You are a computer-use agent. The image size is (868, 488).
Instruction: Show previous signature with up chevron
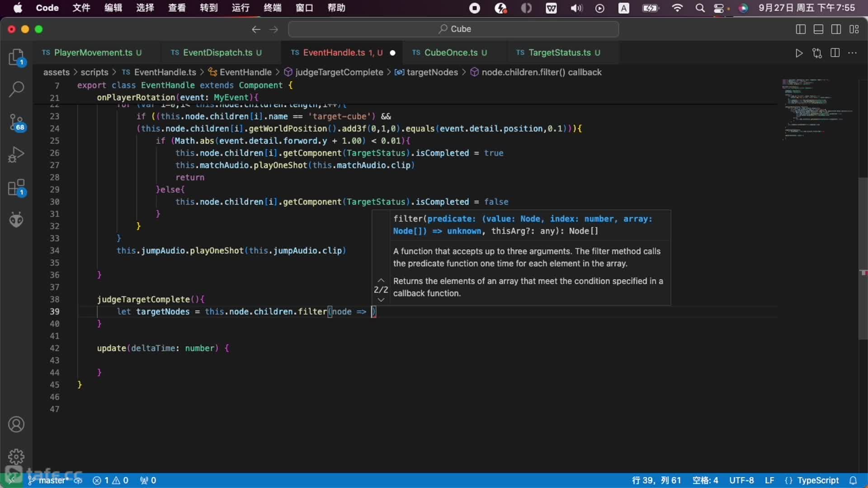point(381,280)
